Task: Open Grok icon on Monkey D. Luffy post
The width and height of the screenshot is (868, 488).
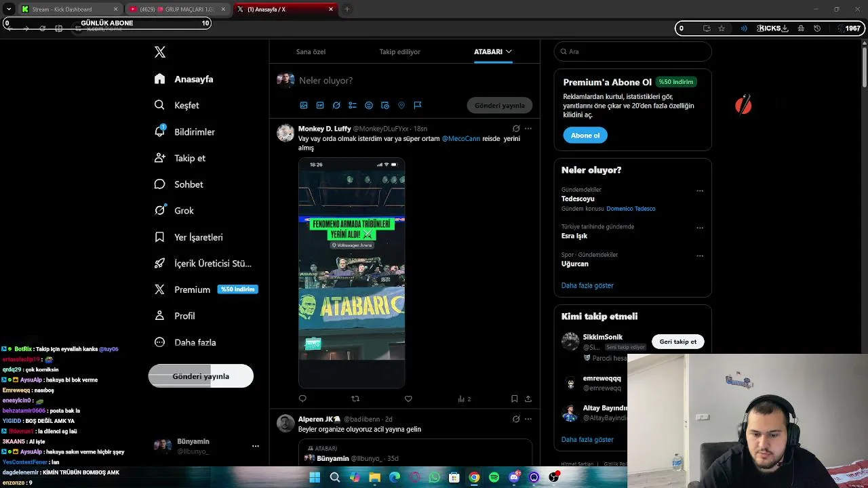Action: pyautogui.click(x=516, y=128)
